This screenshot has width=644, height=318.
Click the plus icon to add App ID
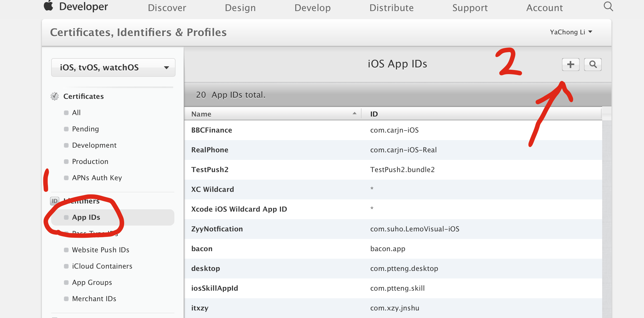click(570, 64)
